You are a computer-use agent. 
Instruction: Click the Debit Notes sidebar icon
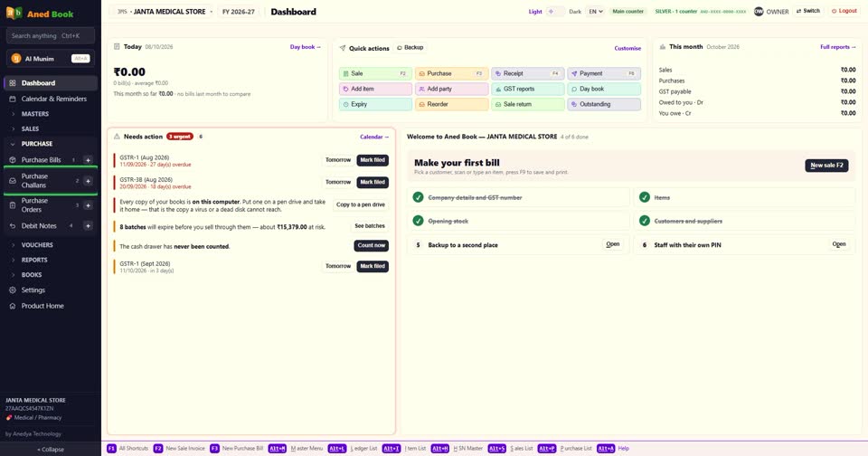click(12, 226)
